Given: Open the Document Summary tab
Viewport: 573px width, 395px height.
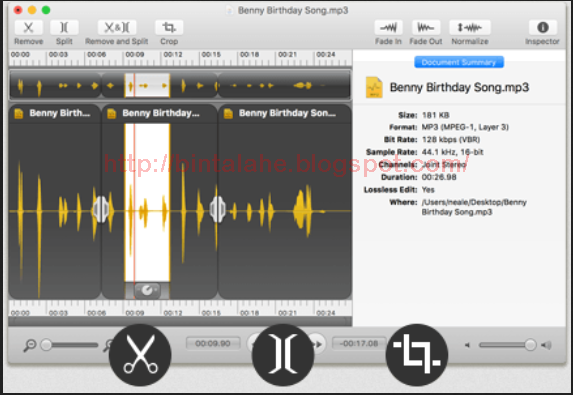Looking at the screenshot, I should coord(459,62).
